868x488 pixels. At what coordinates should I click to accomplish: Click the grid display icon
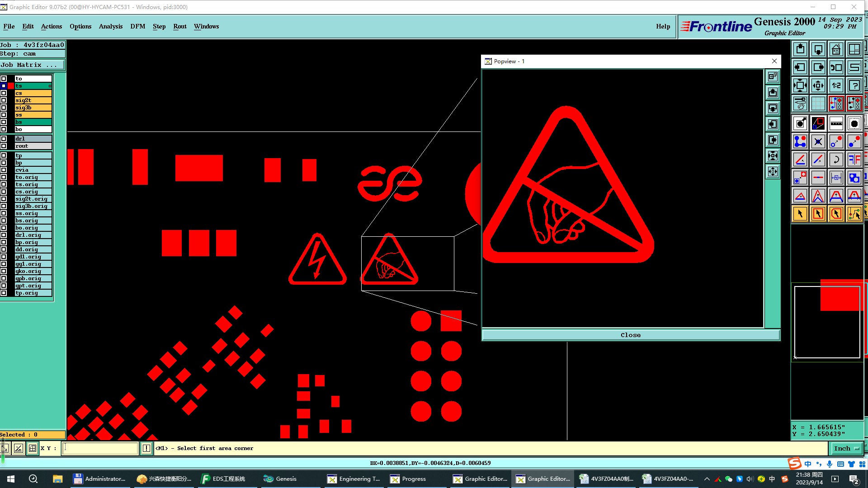pyautogui.click(x=818, y=103)
